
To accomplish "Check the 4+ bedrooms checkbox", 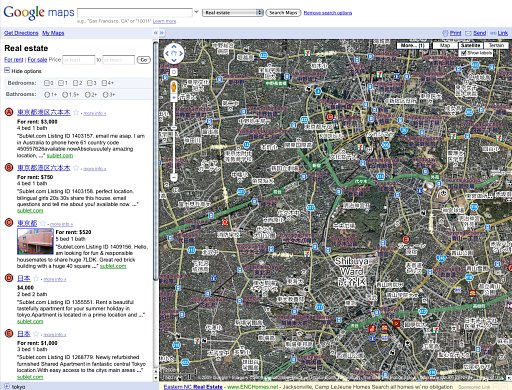I will 104,83.
